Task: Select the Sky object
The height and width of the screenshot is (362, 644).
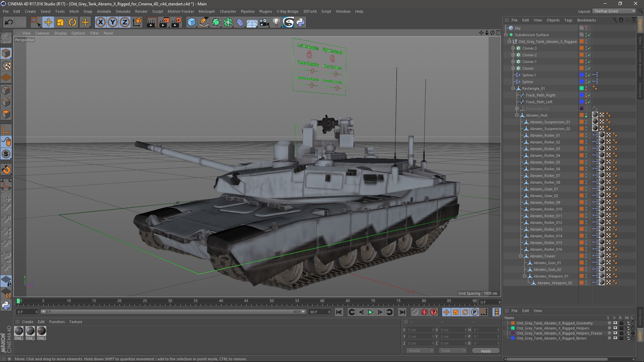Action: coord(518,28)
